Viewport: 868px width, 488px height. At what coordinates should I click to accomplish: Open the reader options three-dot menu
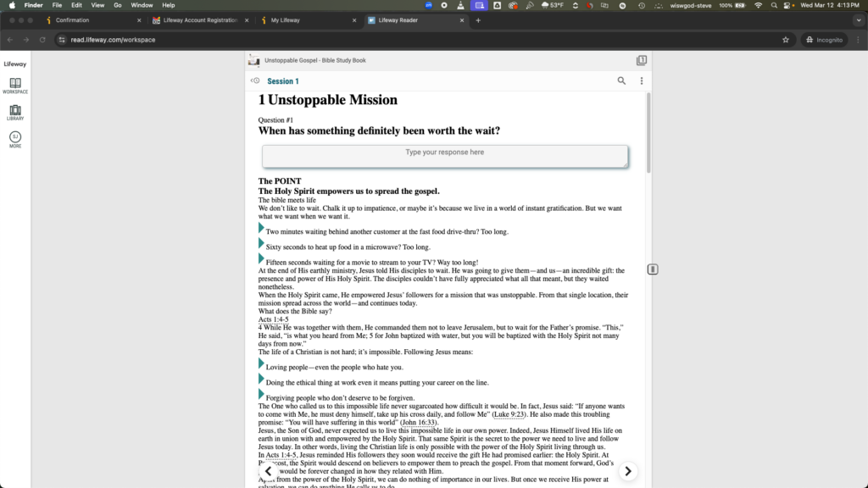coord(642,80)
